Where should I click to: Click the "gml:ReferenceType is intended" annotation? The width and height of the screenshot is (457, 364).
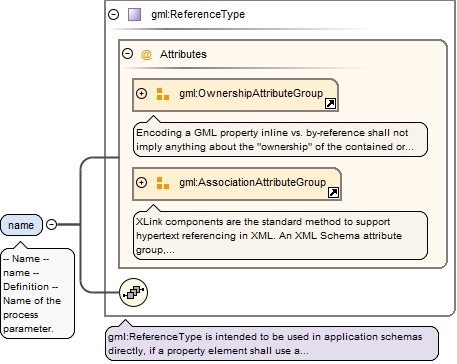point(272,344)
